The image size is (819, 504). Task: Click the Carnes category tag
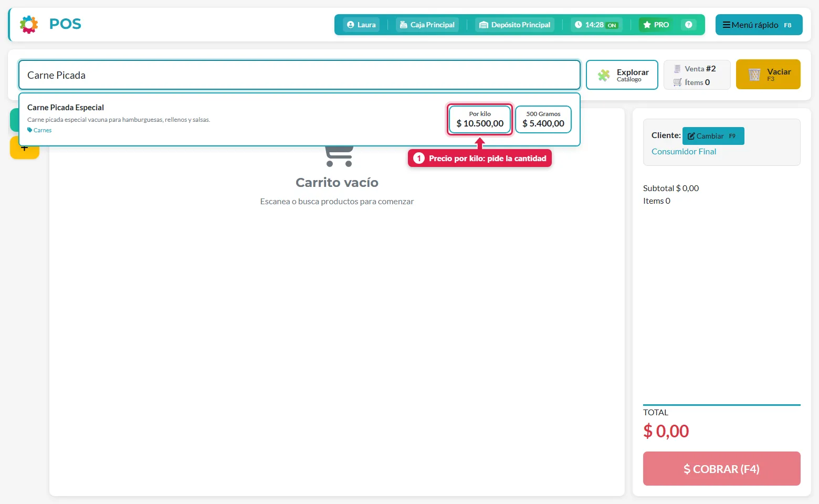pos(39,130)
